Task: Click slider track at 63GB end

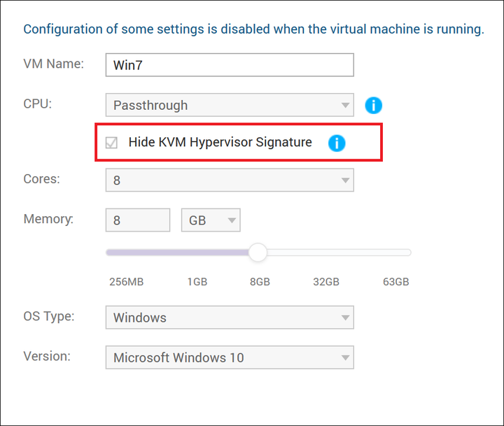Action: point(407,253)
